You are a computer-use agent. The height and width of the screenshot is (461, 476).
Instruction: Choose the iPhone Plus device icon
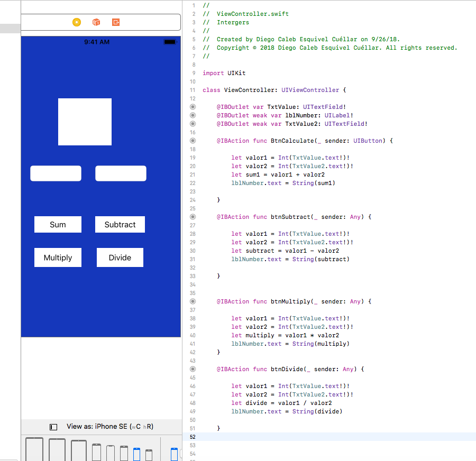point(96,452)
